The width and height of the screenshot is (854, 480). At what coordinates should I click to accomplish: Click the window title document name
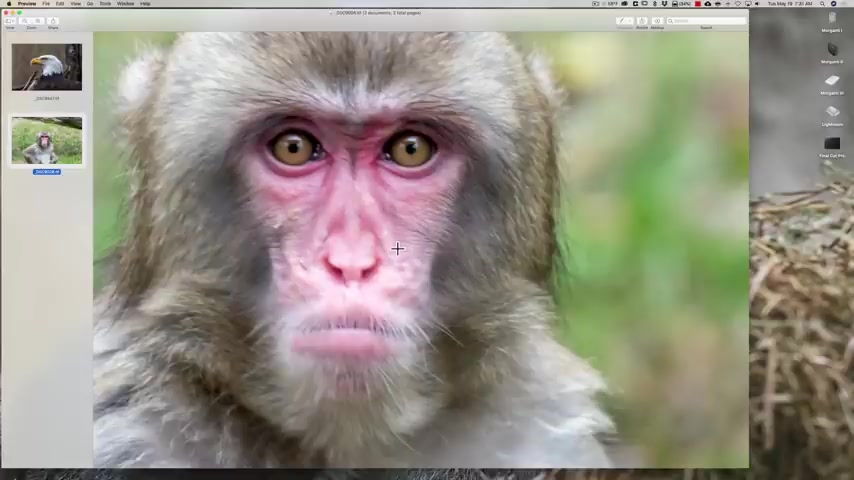[x=349, y=13]
